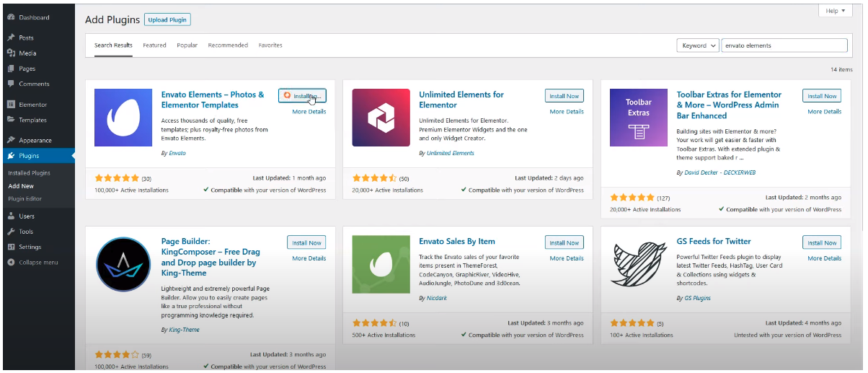Open More Details for Unlimited Elements
The width and height of the screenshot is (868, 373).
[567, 112]
